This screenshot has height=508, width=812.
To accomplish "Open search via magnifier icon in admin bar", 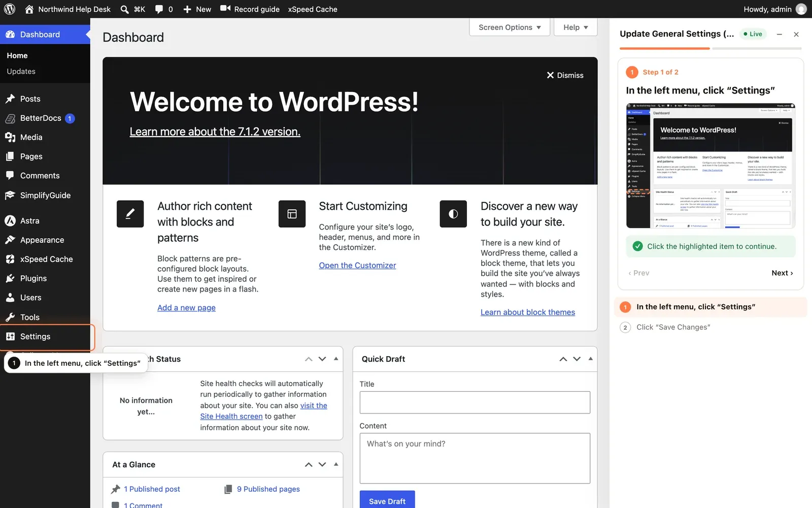I will point(124,9).
